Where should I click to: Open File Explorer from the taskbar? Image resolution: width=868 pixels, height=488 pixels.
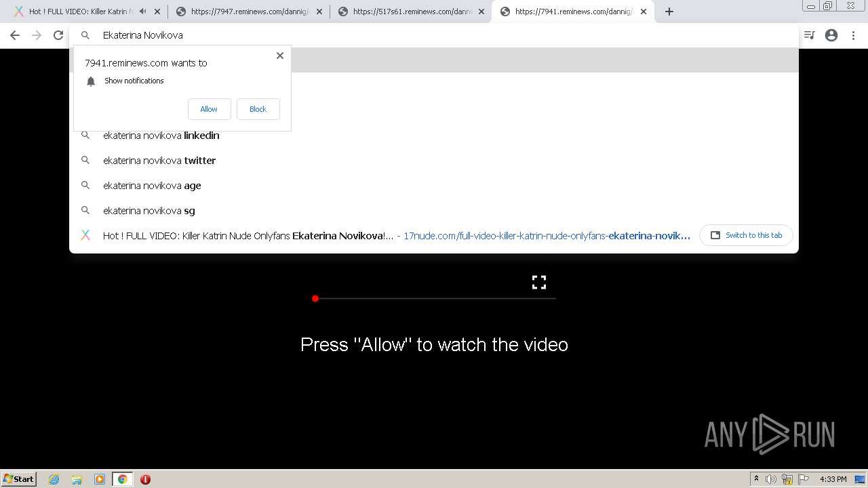tap(77, 479)
